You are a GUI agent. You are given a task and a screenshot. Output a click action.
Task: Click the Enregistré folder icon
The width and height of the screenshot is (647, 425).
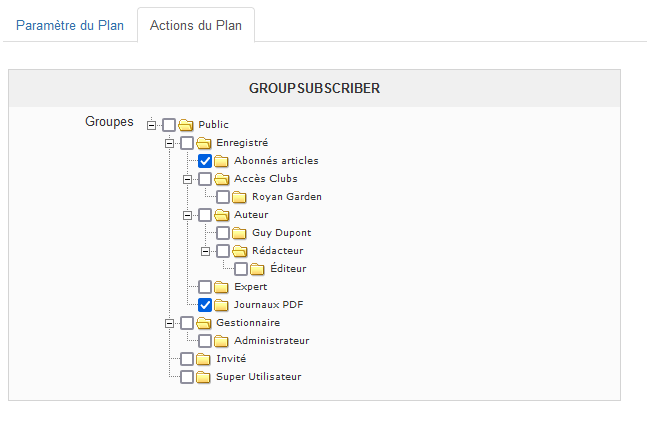204,143
